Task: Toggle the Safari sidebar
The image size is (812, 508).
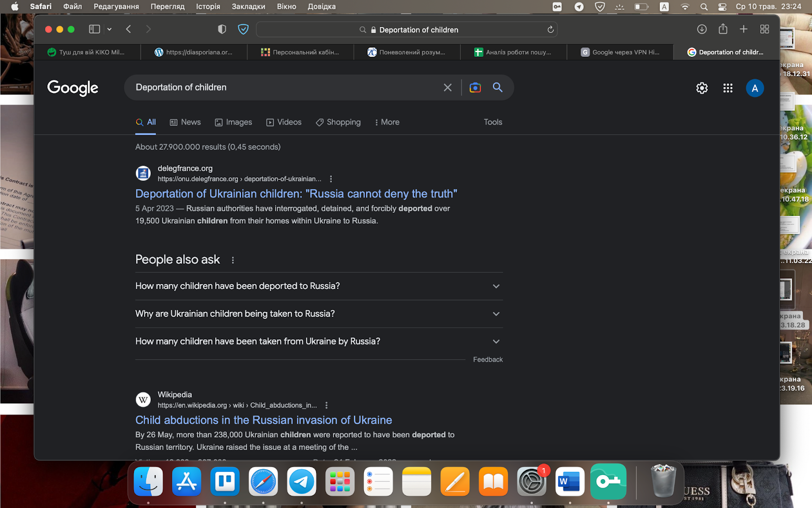Action: pos(94,29)
